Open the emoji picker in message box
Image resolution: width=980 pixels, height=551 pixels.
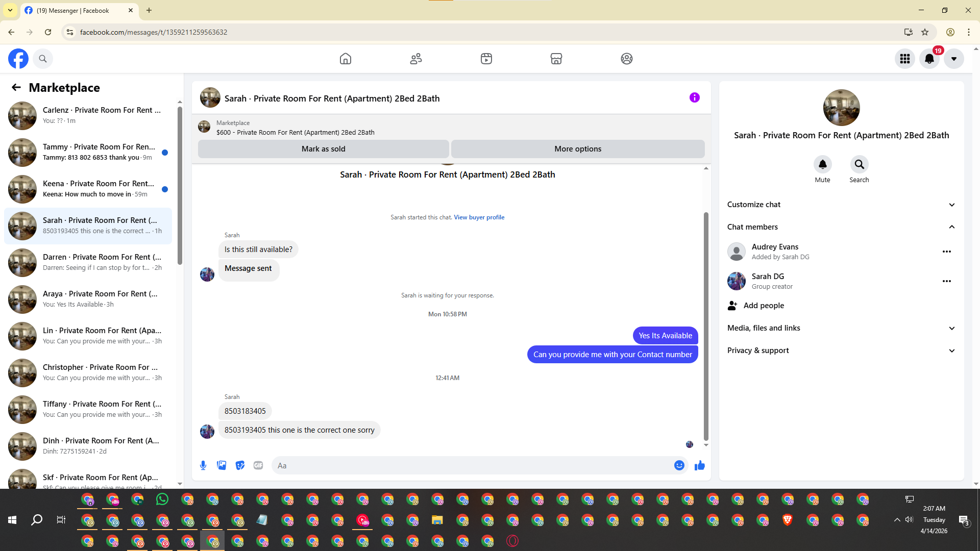coord(679,465)
